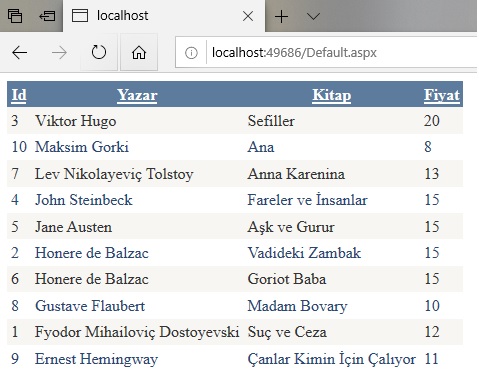Click the Anna Karenina book cell
Screen dimensions: 479x375
pyautogui.click(x=296, y=174)
